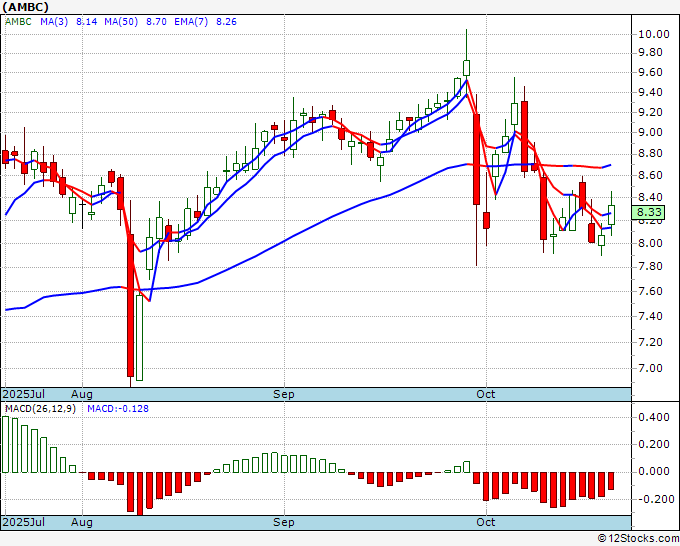Click the (AMBC) chart title
This screenshot has height=546, width=680.
[26, 7]
